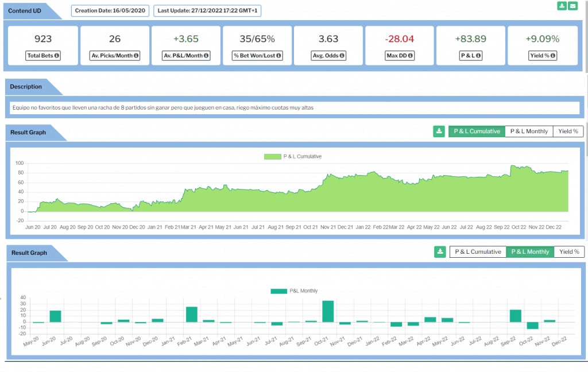
Task: Click info icon on Av. Picks/Month
Action: point(134,56)
